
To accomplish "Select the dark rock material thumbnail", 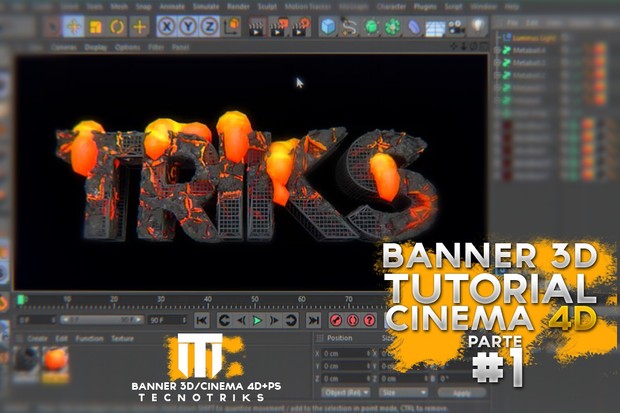I will point(26,364).
